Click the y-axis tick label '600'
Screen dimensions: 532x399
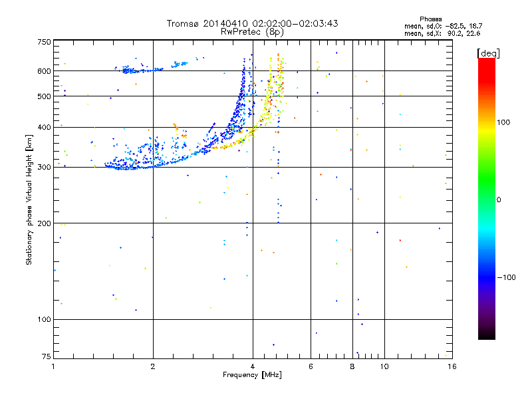coord(44,71)
